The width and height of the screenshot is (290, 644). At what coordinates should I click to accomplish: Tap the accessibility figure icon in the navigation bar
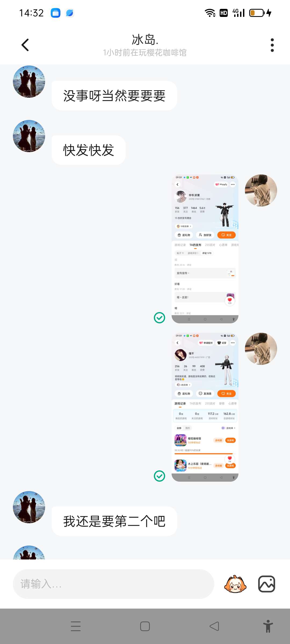click(x=268, y=626)
